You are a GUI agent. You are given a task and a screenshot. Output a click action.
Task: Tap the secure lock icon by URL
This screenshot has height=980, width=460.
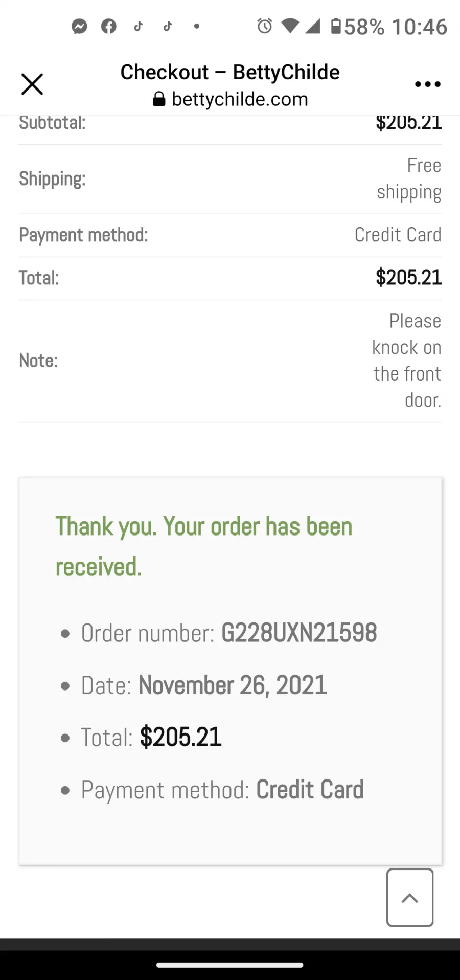tap(159, 99)
